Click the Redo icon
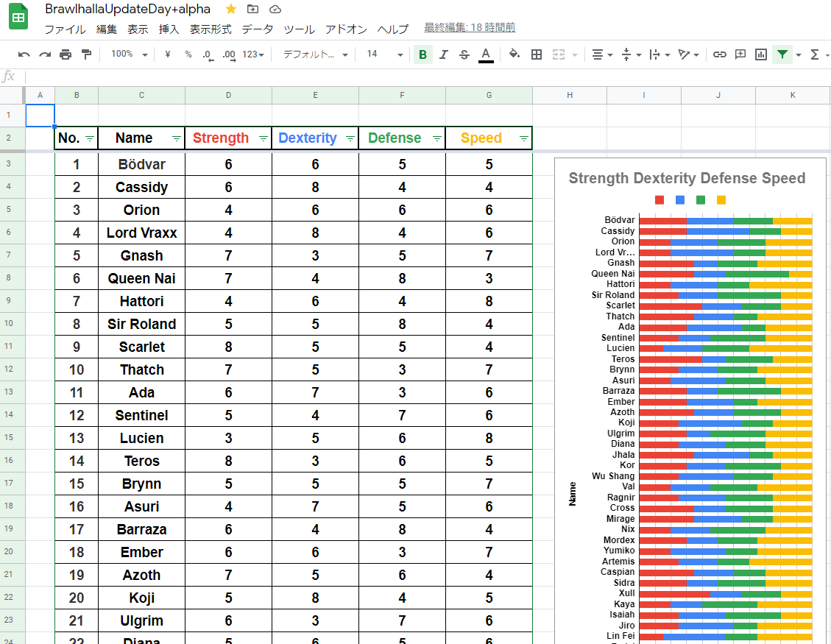 (45, 54)
